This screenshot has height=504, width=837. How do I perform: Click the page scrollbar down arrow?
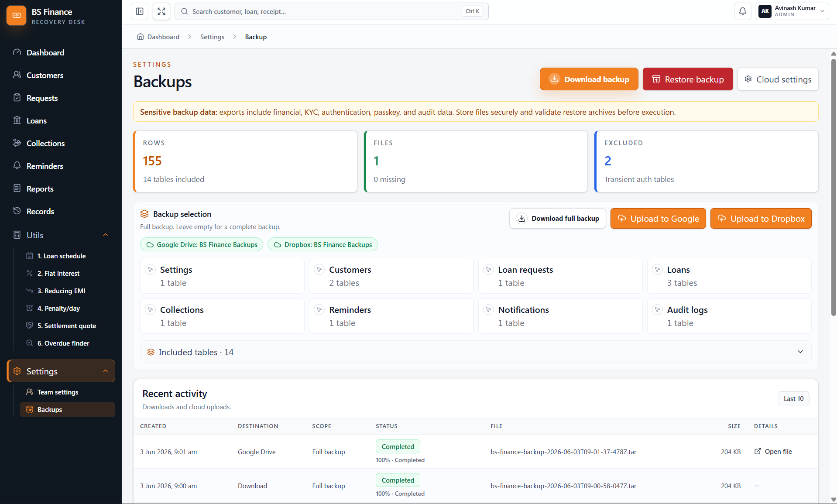833,500
